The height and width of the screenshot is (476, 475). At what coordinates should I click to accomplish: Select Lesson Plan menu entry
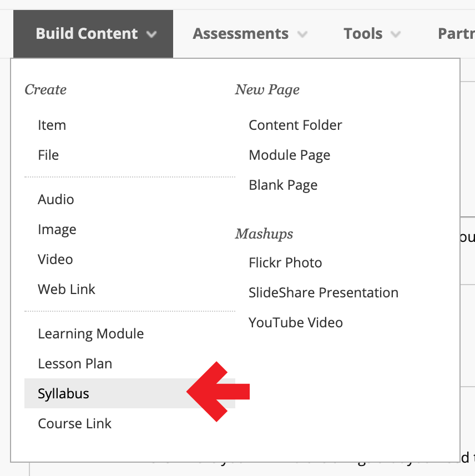point(75,364)
